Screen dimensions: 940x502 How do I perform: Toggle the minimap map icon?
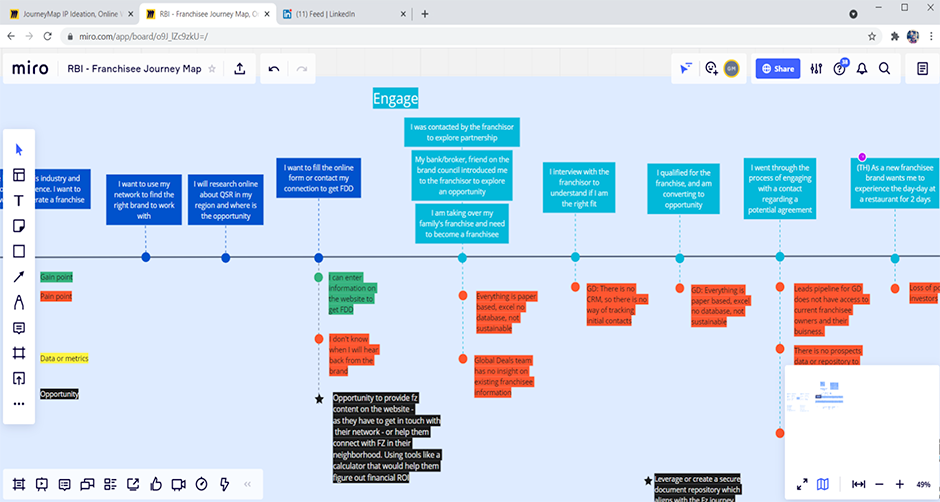pyautogui.click(x=823, y=484)
